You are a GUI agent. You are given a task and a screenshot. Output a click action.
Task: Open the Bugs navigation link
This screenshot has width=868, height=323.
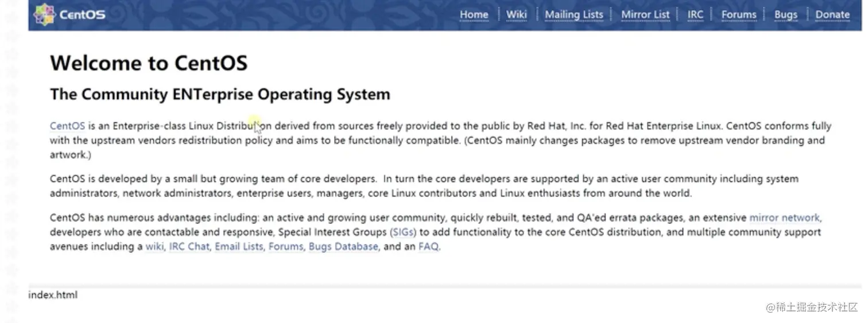(x=785, y=15)
